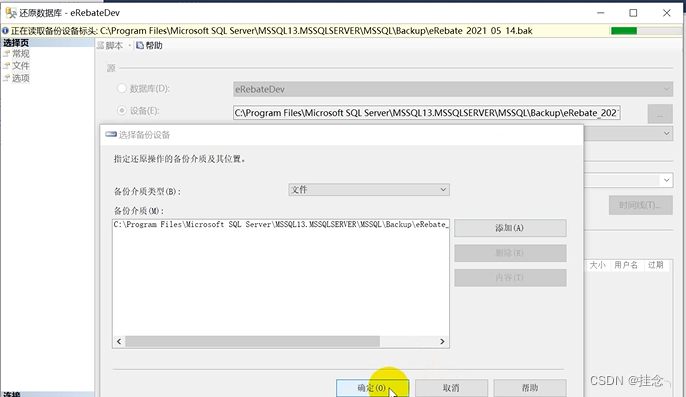Click the 添加(A) button
The height and width of the screenshot is (397, 686).
[510, 228]
